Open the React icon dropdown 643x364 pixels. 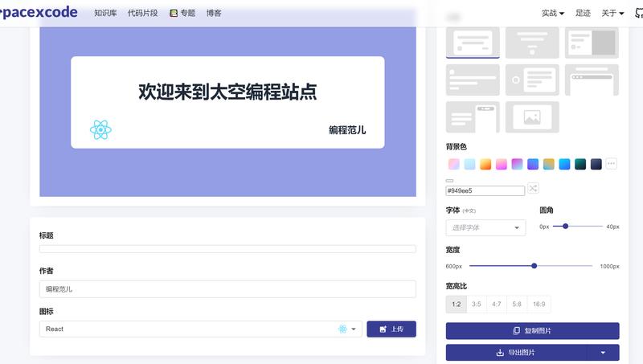(x=200, y=329)
